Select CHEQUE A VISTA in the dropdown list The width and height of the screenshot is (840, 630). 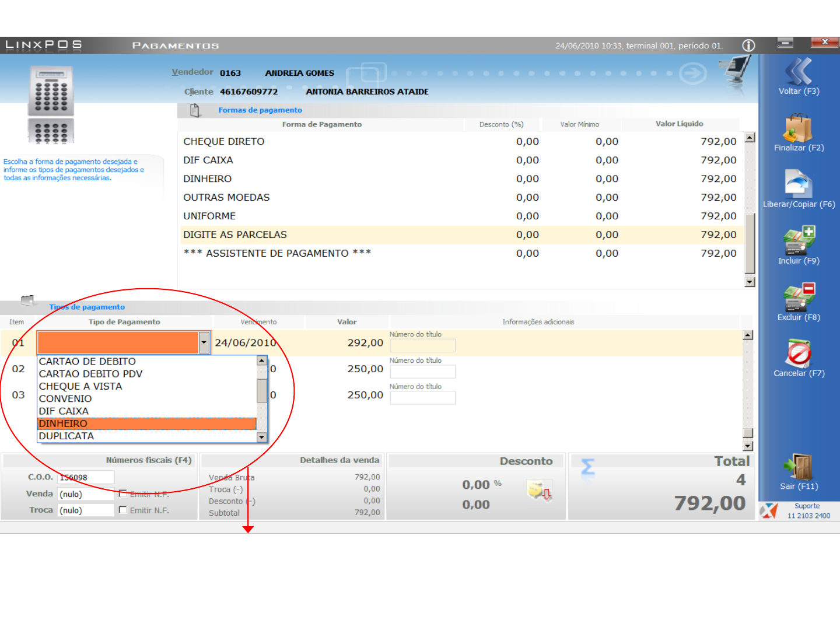[146, 386]
